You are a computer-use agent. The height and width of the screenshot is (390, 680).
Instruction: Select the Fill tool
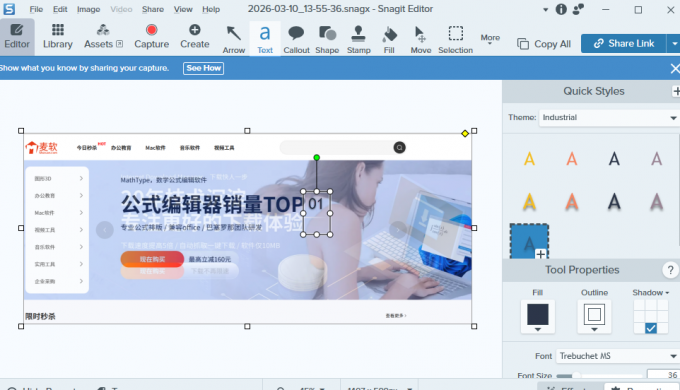click(x=389, y=39)
